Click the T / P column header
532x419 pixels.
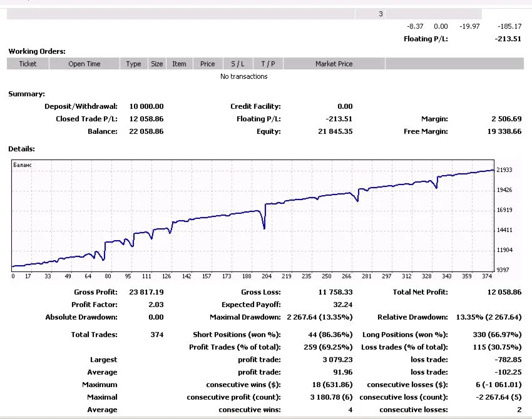pyautogui.click(x=268, y=64)
